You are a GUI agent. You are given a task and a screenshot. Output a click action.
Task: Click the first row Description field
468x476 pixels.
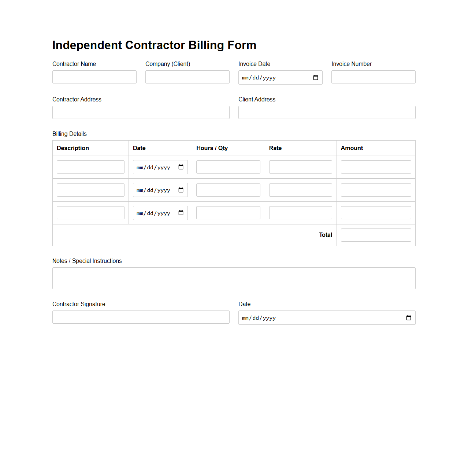point(90,167)
